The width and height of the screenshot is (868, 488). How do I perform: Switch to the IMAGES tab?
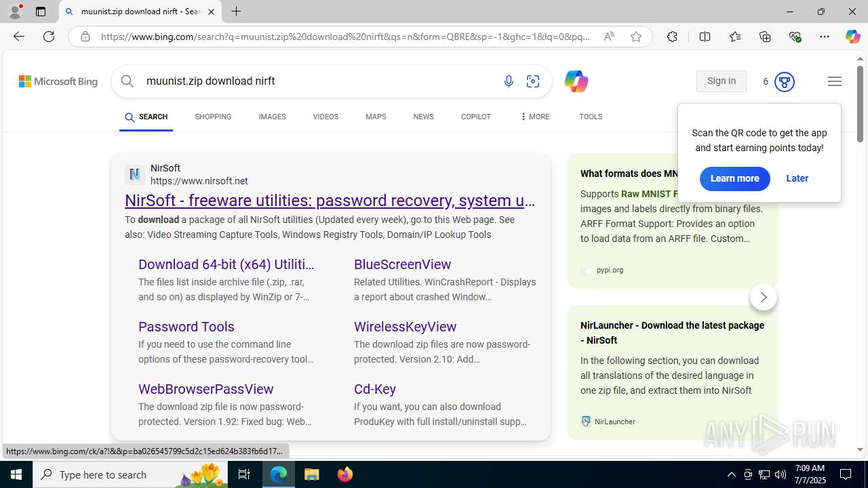pos(272,117)
